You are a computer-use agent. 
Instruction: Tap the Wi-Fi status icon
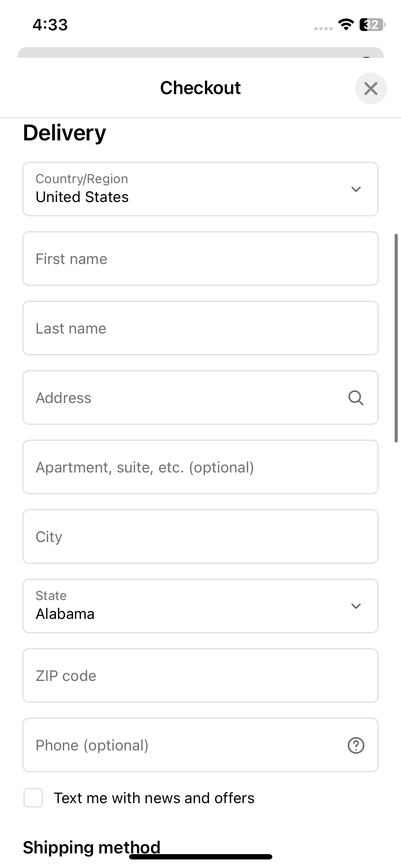point(346,24)
